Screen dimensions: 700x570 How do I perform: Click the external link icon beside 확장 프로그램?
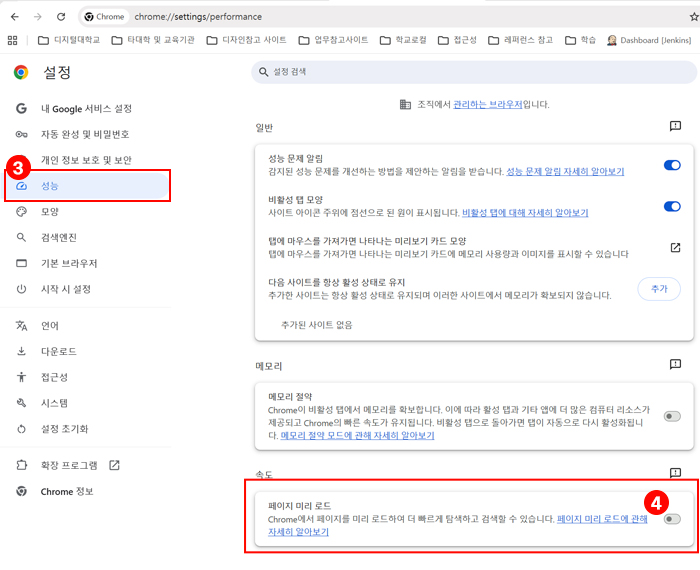(114, 465)
